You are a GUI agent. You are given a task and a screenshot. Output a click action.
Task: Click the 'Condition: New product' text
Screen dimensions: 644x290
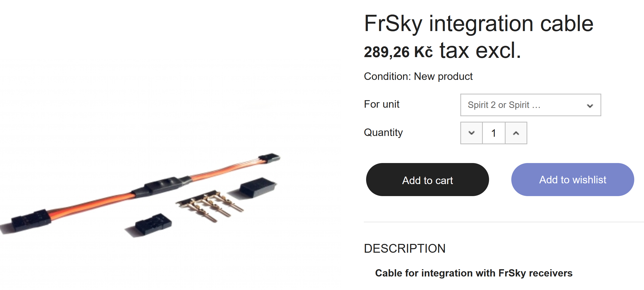pyautogui.click(x=418, y=76)
